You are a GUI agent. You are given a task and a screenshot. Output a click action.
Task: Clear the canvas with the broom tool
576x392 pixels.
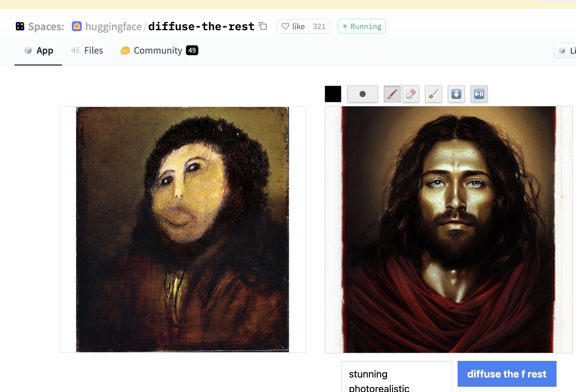point(433,94)
